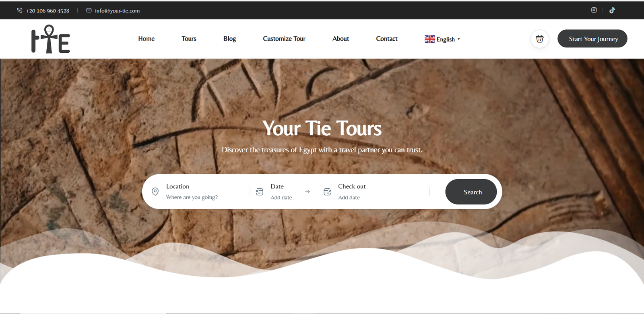
Task: Open the Date 'Add date' picker
Action: tap(281, 198)
